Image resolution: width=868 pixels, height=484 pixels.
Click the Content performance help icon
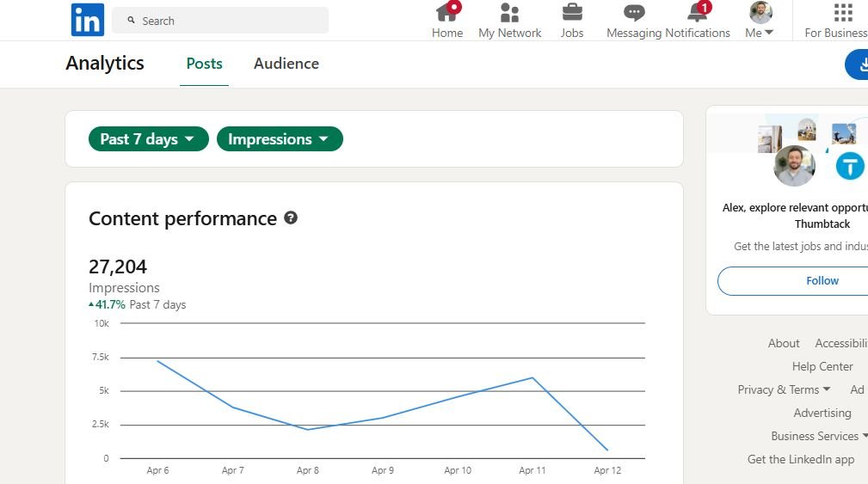(x=291, y=218)
